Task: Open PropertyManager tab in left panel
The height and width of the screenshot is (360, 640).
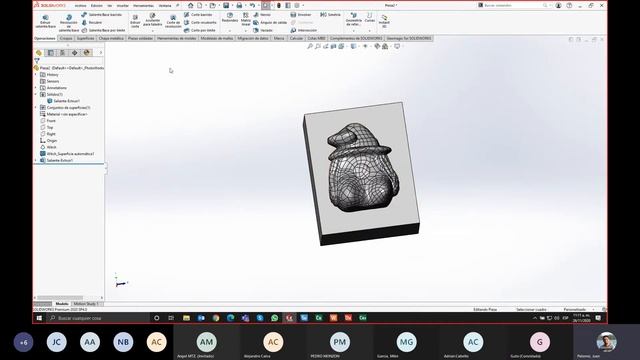Action: (x=51, y=53)
